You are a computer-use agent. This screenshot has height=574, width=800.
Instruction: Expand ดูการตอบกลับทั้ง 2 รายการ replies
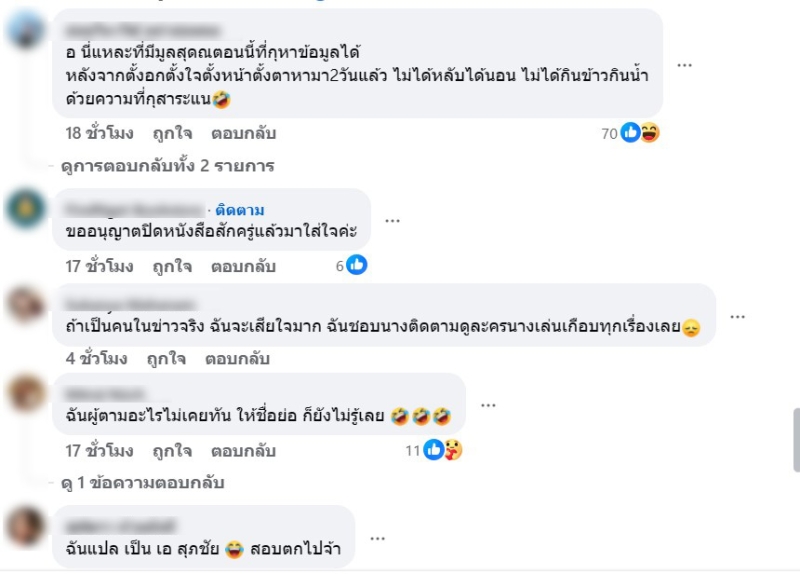167,165
